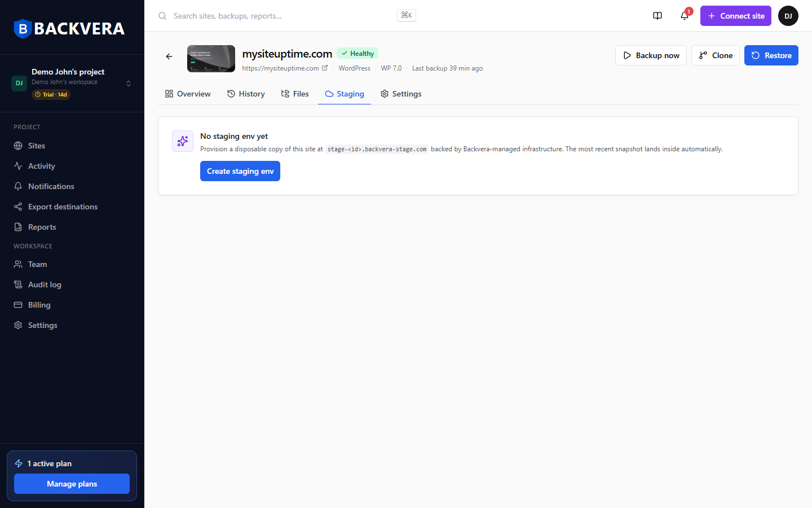This screenshot has height=508, width=812.
Task: Click the "No staging env yet" heading
Action: (x=234, y=136)
